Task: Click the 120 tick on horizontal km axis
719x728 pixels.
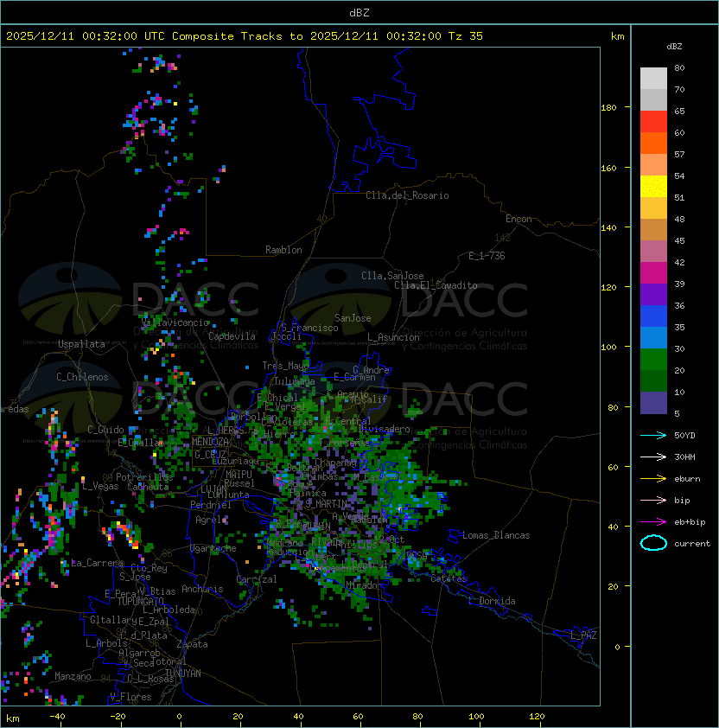Action: (537, 717)
